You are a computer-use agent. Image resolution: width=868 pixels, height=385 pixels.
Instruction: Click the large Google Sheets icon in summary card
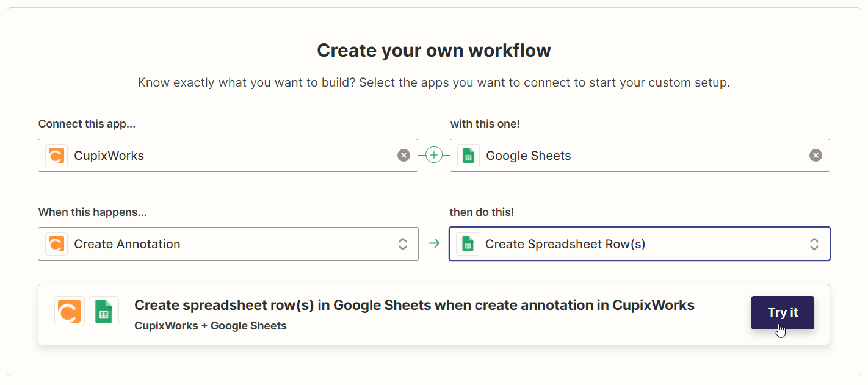(x=104, y=311)
